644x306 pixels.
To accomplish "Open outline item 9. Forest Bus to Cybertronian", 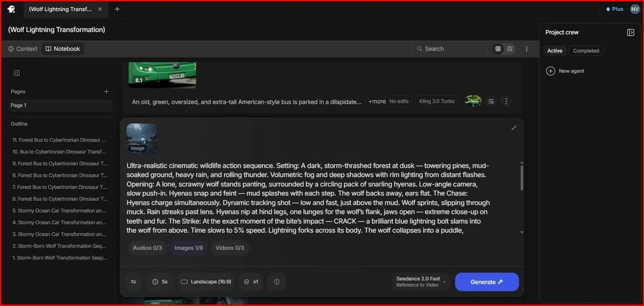I will pyautogui.click(x=59, y=163).
